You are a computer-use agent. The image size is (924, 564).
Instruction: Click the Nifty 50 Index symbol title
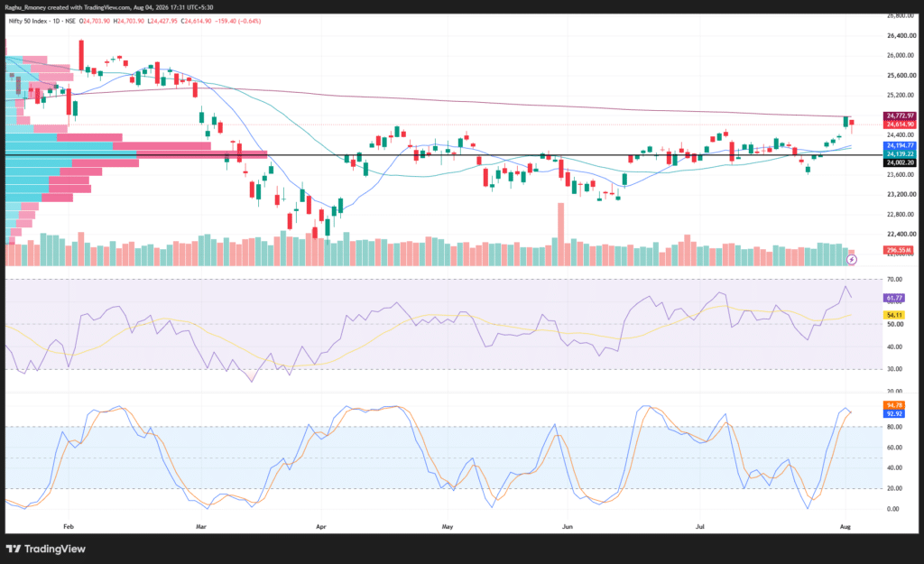pos(28,22)
